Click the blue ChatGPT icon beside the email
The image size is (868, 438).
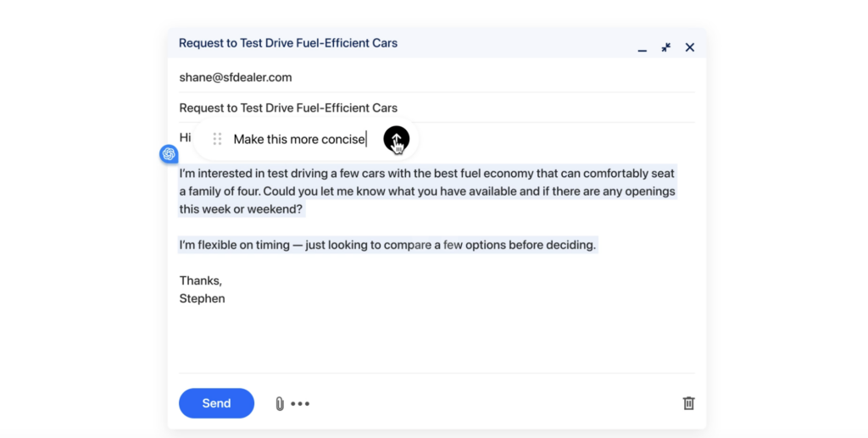[x=169, y=153]
